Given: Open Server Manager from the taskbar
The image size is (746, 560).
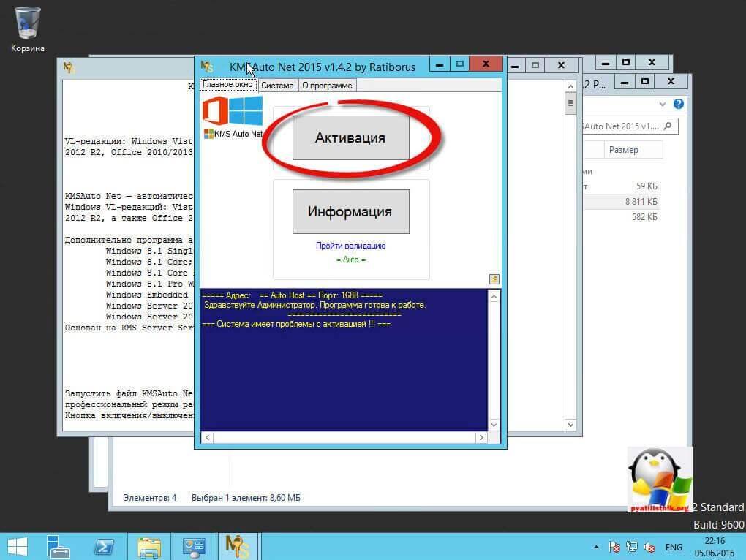Looking at the screenshot, I should point(58,547).
